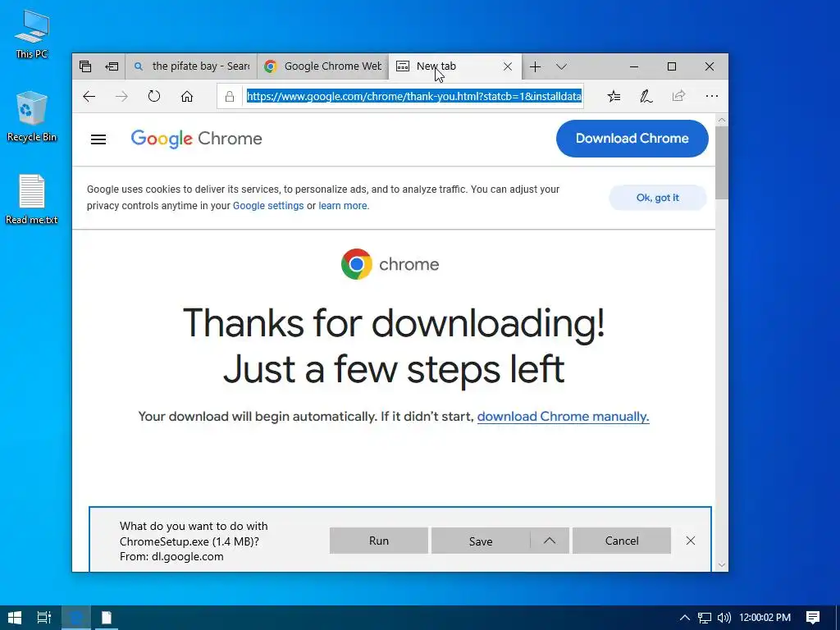Open the learn more link
This screenshot has width=840, height=630.
tap(343, 206)
